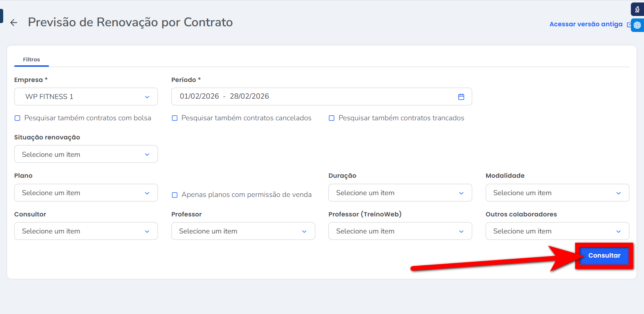Open the Acessar versão antiga link

tap(586, 24)
